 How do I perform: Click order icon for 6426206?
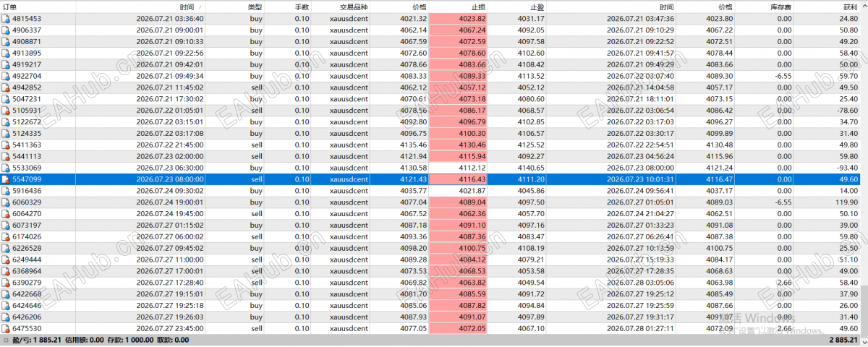[x=7, y=317]
